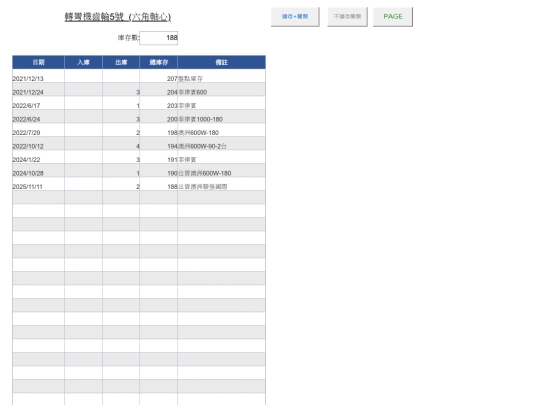Click remark ending in 600 for 2021/12/24
The width and height of the screenshot is (540, 405).
[221, 90]
